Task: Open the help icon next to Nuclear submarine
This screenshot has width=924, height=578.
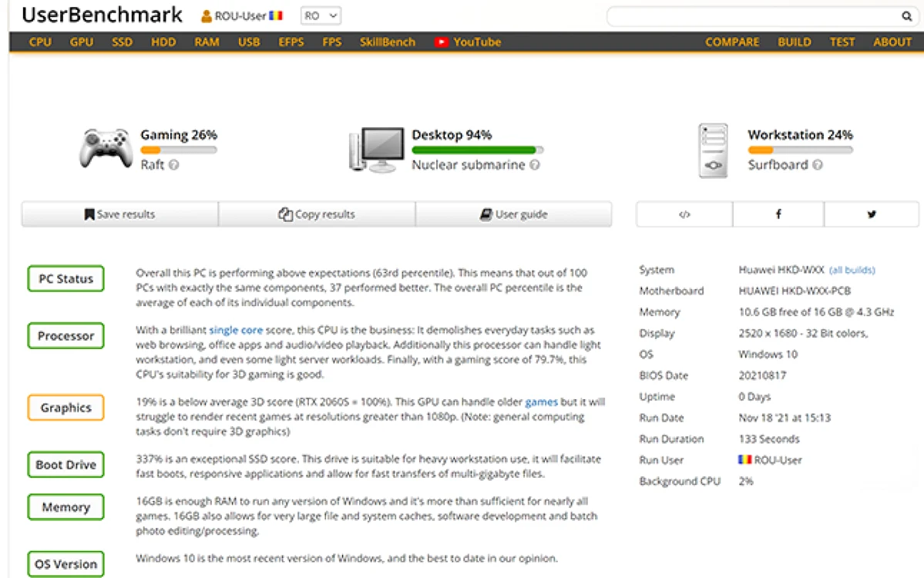Action: [535, 165]
